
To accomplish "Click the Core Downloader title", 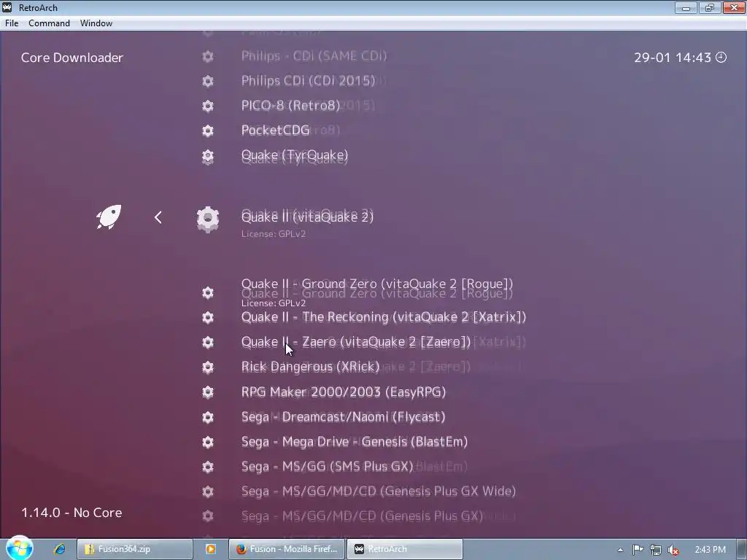I will point(72,58).
